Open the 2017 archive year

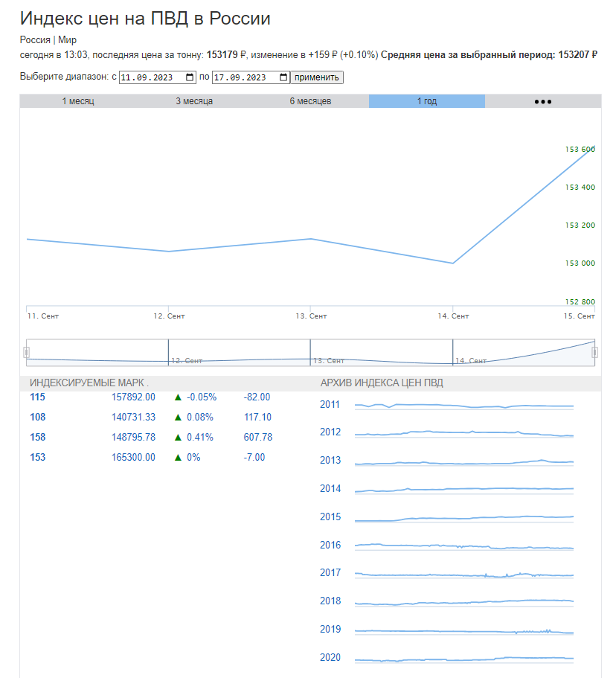click(x=330, y=573)
